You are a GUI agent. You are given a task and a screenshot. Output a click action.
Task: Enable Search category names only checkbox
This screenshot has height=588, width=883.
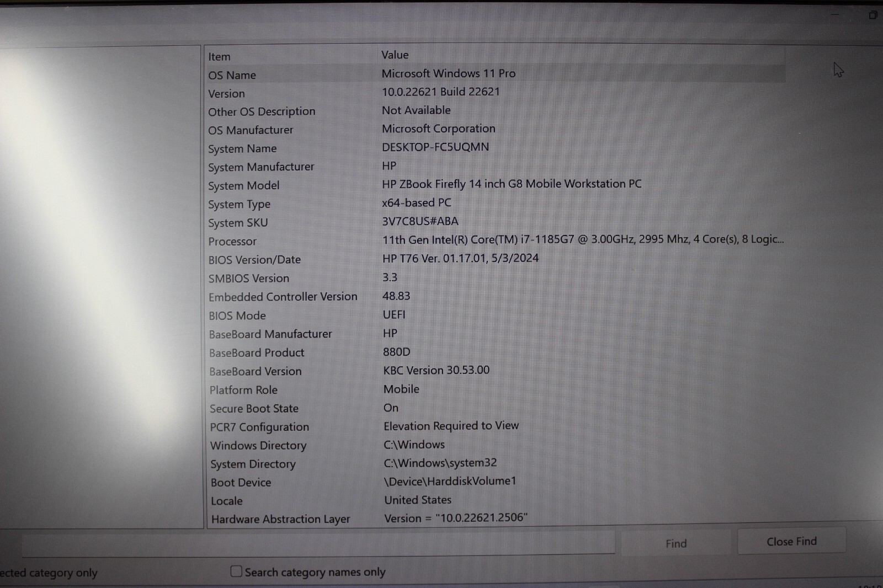(x=236, y=571)
